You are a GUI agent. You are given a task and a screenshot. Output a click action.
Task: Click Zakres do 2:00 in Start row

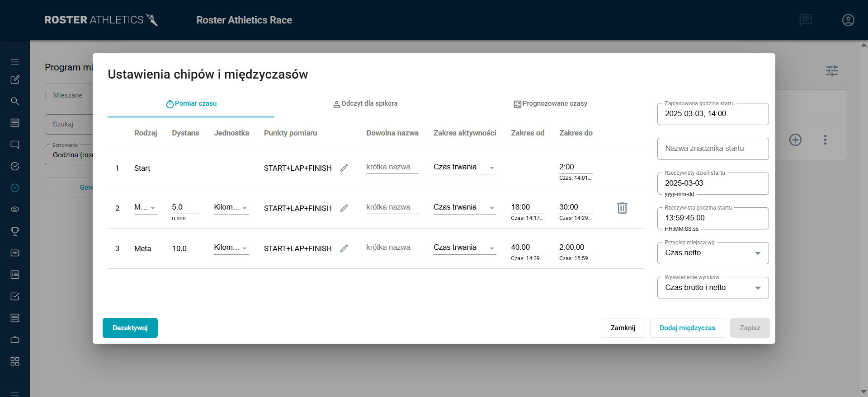[x=576, y=167]
